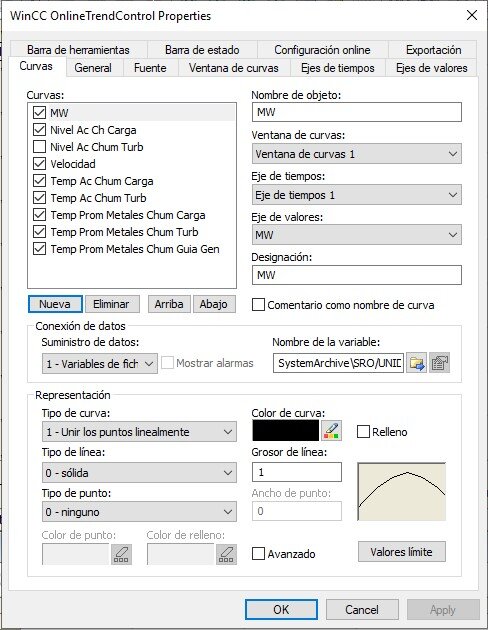Check Comentario como nombre de curva
488x630 pixels.
(258, 305)
